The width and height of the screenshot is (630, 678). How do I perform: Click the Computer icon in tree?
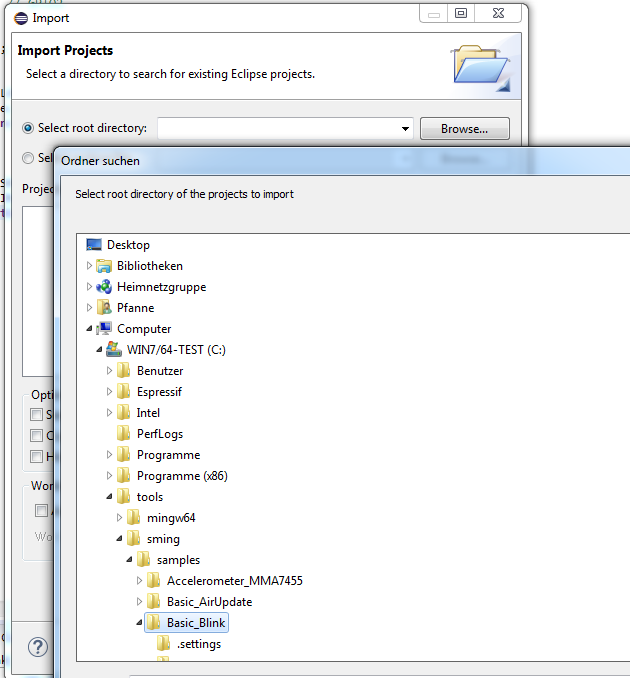104,329
